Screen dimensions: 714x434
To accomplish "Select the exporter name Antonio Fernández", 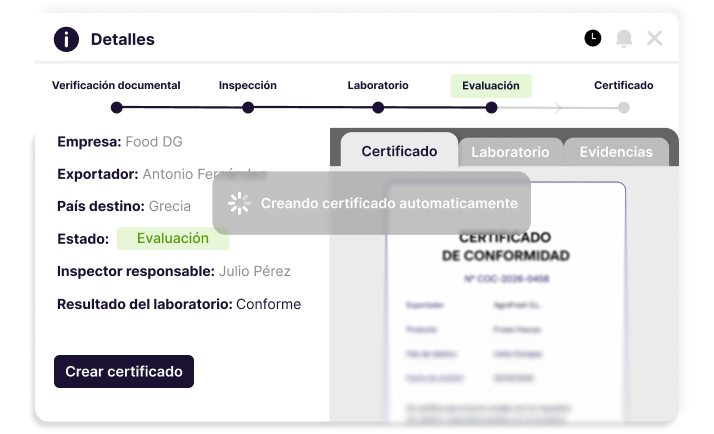I will pos(204,174).
